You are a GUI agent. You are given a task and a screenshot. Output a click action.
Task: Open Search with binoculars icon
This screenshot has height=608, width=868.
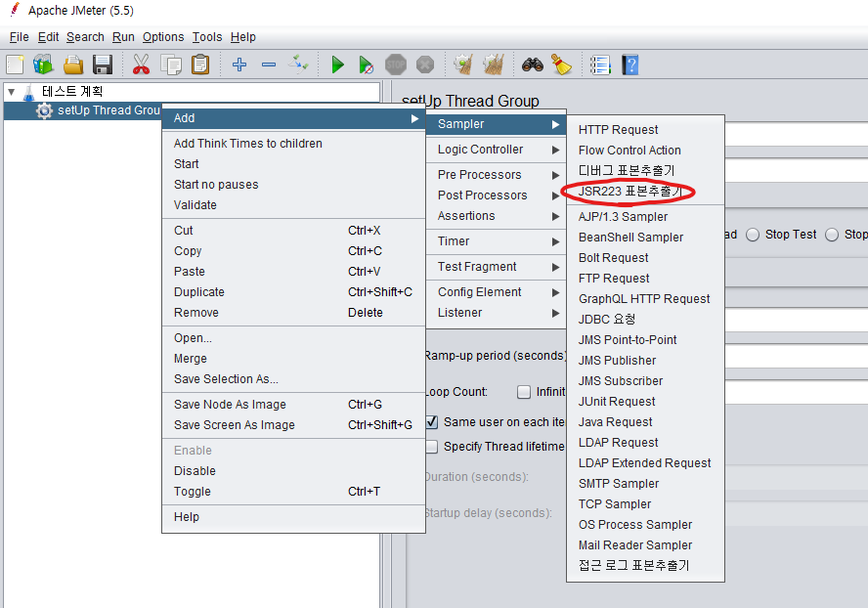[x=533, y=65]
